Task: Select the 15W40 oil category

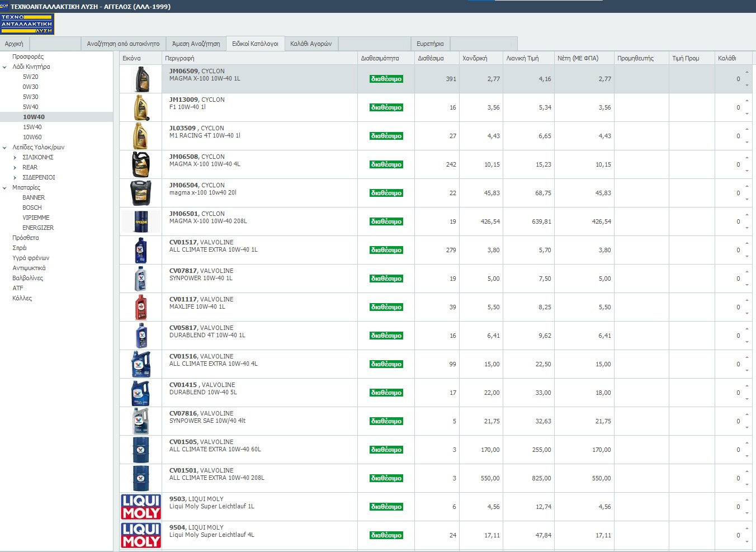Action: [32, 127]
